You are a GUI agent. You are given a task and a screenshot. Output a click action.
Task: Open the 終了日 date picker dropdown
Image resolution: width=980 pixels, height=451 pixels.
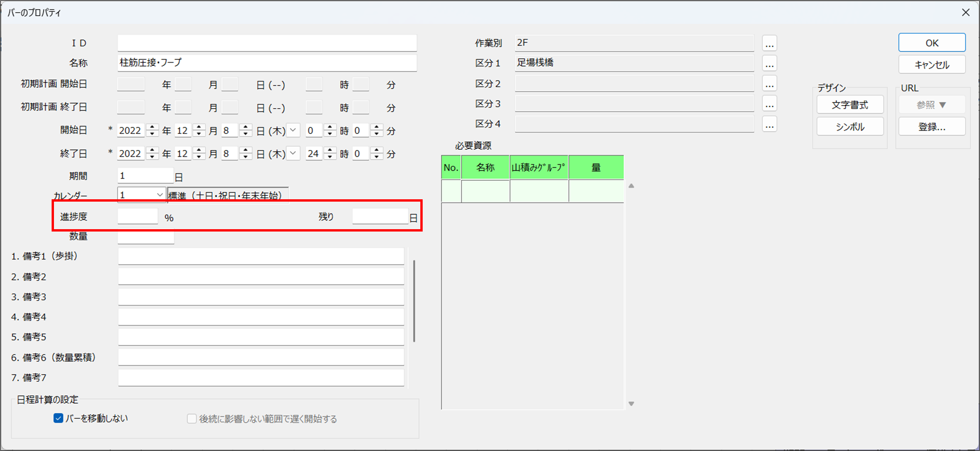point(294,153)
